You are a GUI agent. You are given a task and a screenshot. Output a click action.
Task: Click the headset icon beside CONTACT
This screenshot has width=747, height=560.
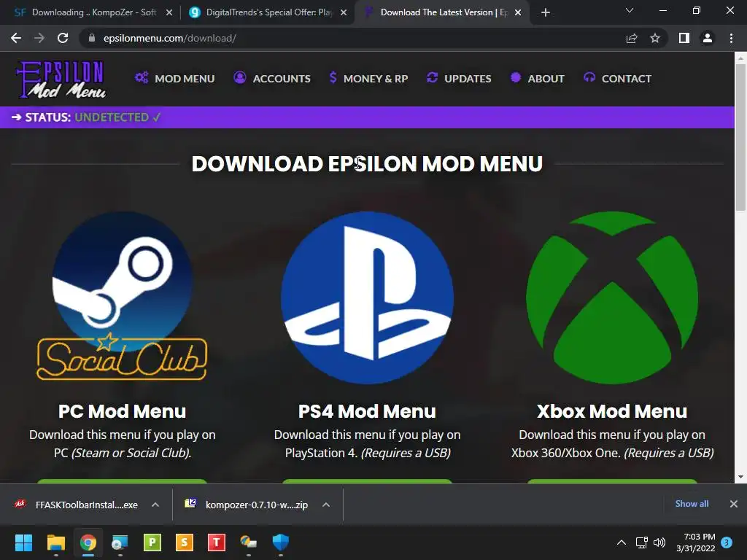tap(589, 77)
